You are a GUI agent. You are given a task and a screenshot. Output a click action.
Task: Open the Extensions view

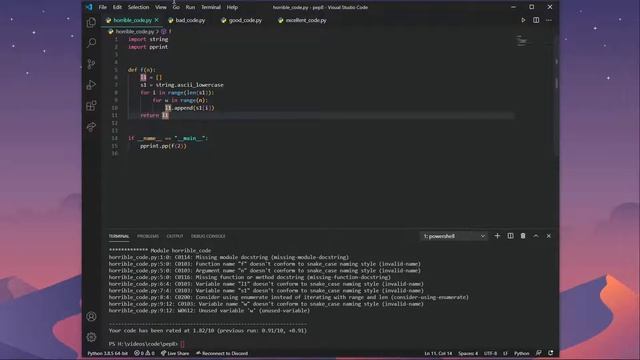91,106
